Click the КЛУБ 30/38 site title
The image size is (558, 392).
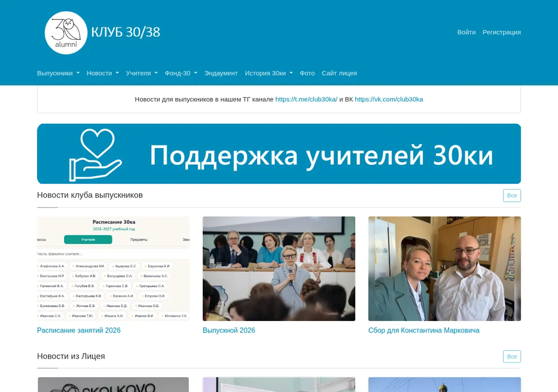pyautogui.click(x=126, y=32)
